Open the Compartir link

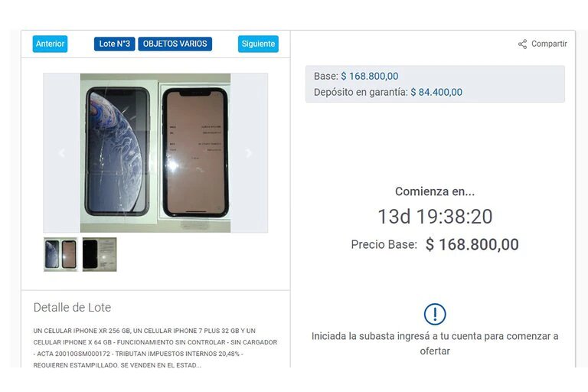[549, 44]
